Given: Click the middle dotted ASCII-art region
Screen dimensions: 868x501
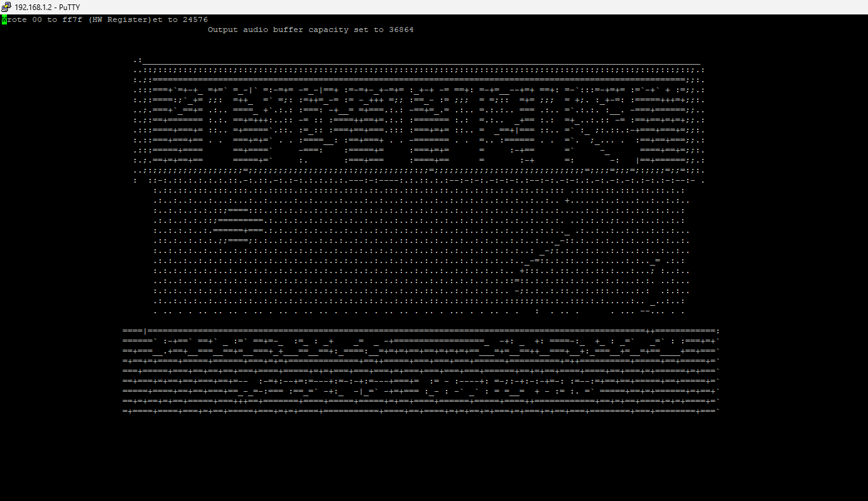Looking at the screenshot, I should point(418,251).
